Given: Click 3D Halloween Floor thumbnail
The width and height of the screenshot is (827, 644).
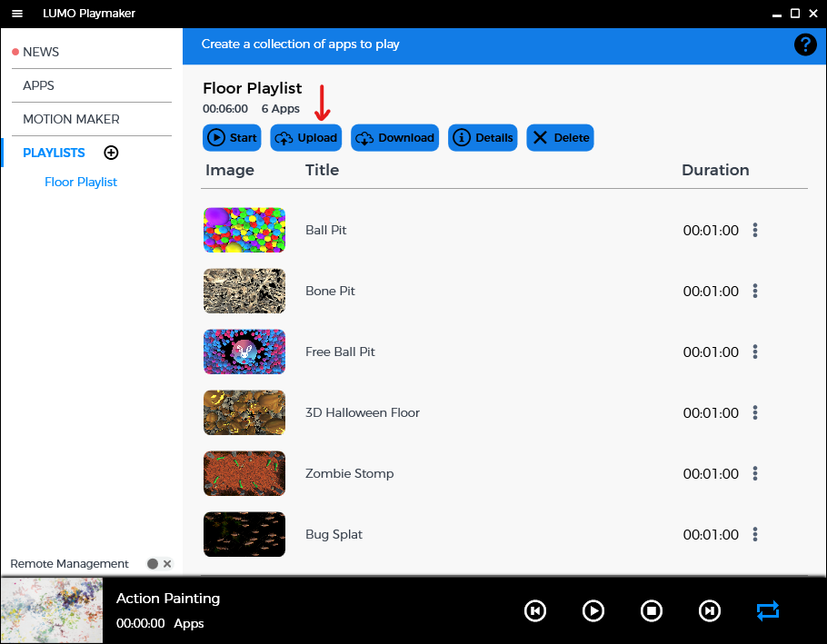Looking at the screenshot, I should [x=244, y=412].
